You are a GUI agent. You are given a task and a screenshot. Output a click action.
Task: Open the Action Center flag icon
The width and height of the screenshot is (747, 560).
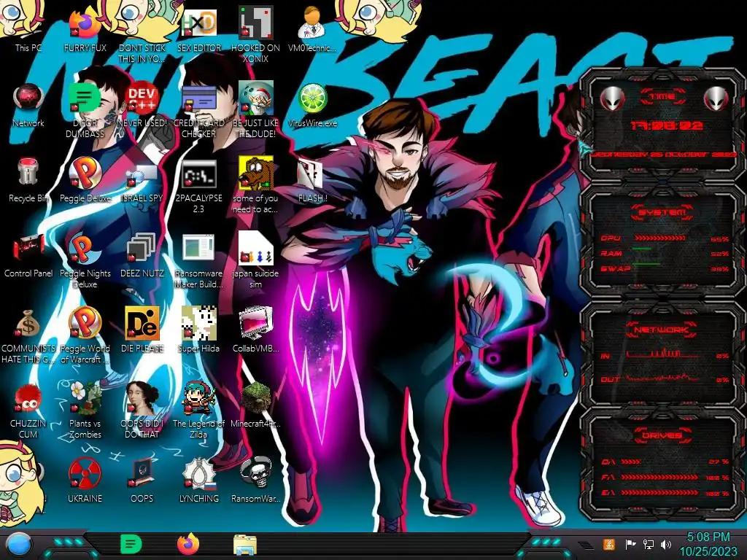tap(630, 544)
